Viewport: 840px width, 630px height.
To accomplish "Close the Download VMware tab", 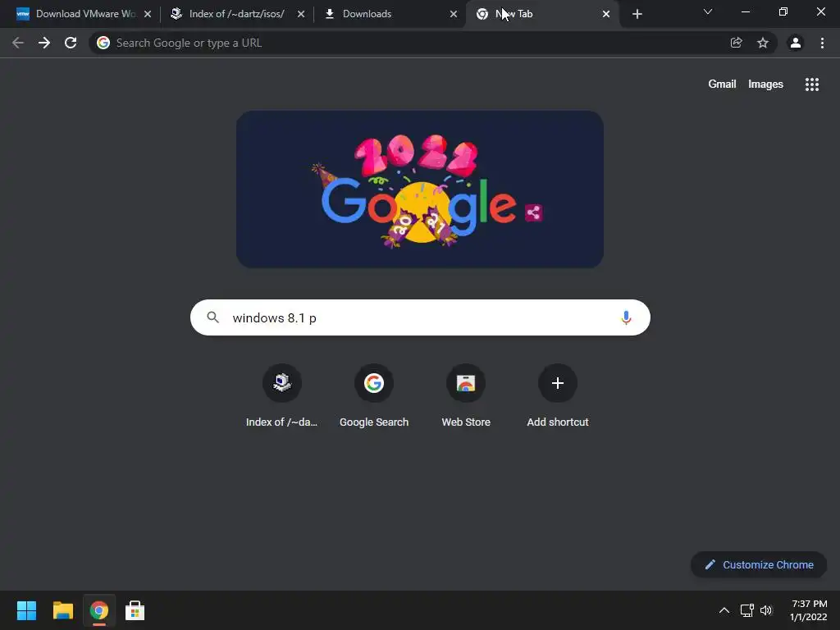I will pyautogui.click(x=148, y=14).
